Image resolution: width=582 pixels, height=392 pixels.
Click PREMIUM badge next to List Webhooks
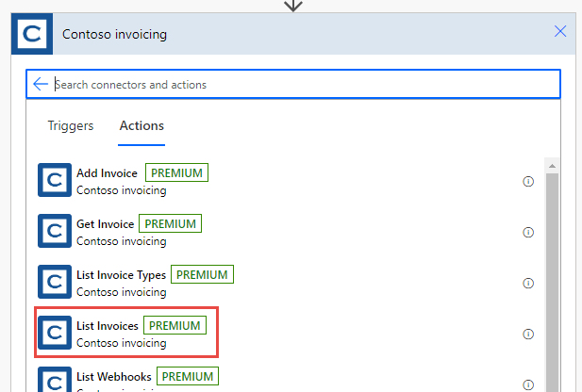(188, 376)
